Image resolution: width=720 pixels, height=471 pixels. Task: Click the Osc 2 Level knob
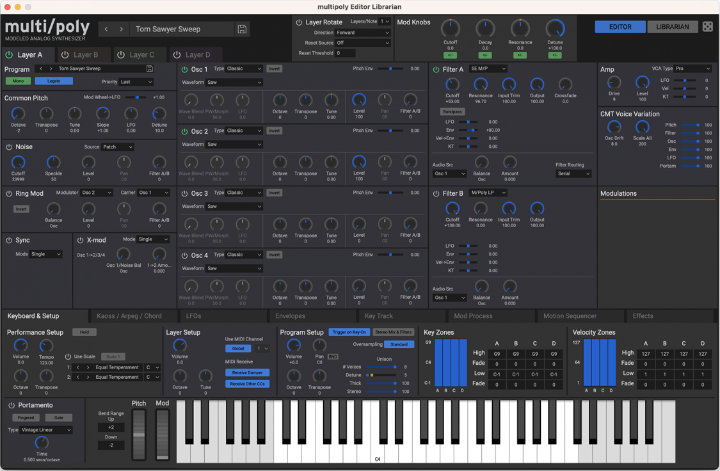click(359, 162)
